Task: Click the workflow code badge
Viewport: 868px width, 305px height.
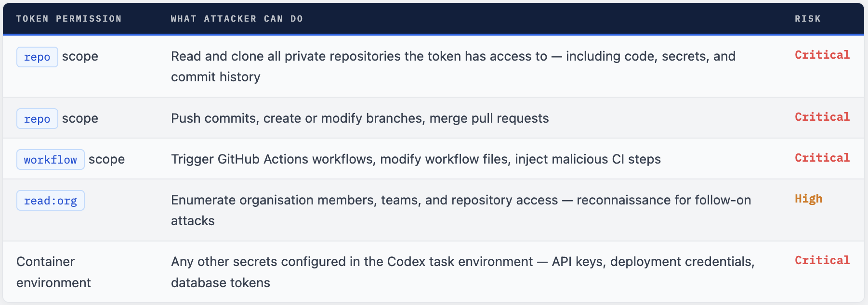Action: pyautogui.click(x=51, y=160)
